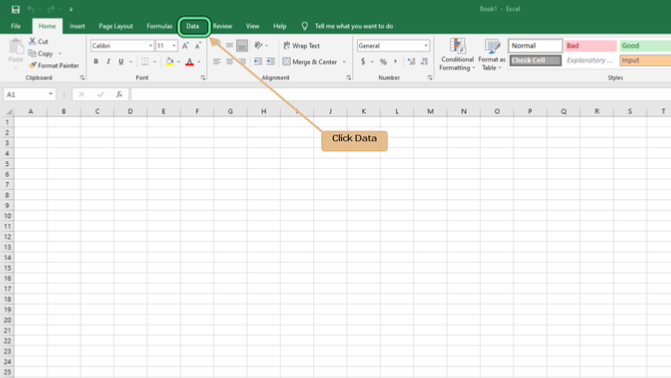
Task: Open the Number format dialog launcher
Action: click(430, 77)
